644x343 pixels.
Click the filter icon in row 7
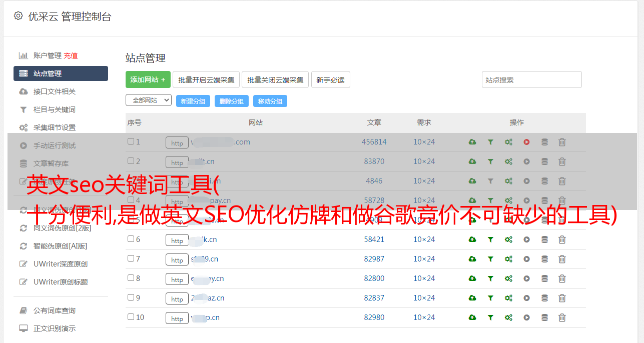point(490,259)
